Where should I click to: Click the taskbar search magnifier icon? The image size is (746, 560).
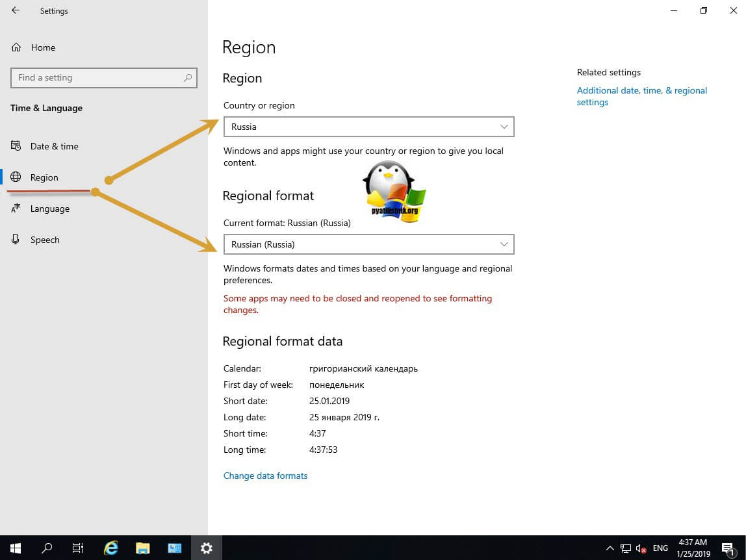[47, 548]
